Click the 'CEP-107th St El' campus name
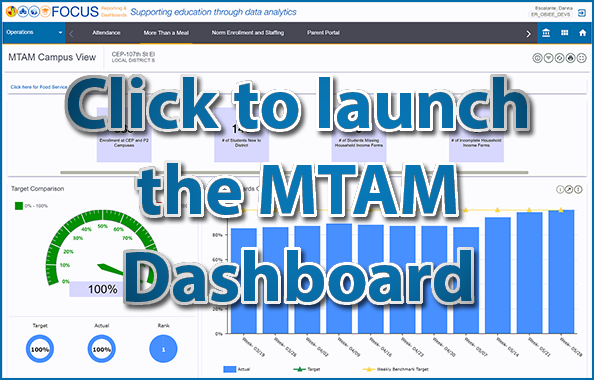Viewport: 594px width, 380px height. 133,55
